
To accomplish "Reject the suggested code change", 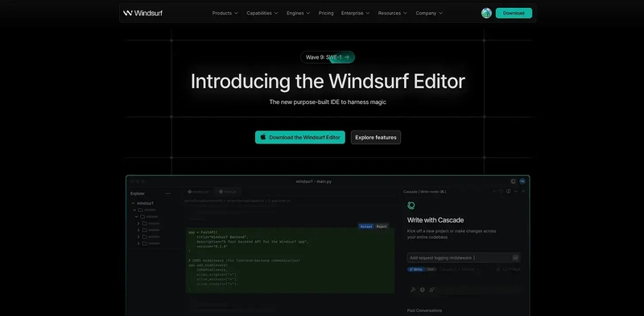I will 382,227.
